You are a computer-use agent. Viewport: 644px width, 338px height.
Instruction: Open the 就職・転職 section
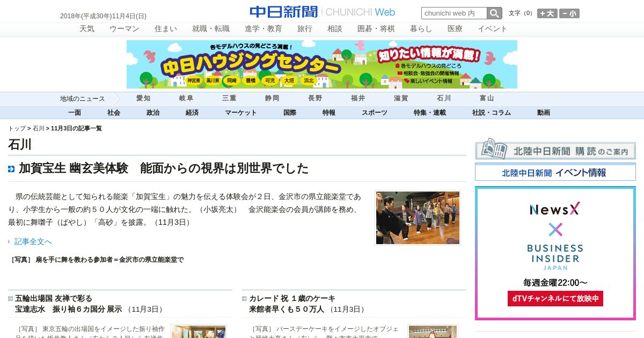211,29
